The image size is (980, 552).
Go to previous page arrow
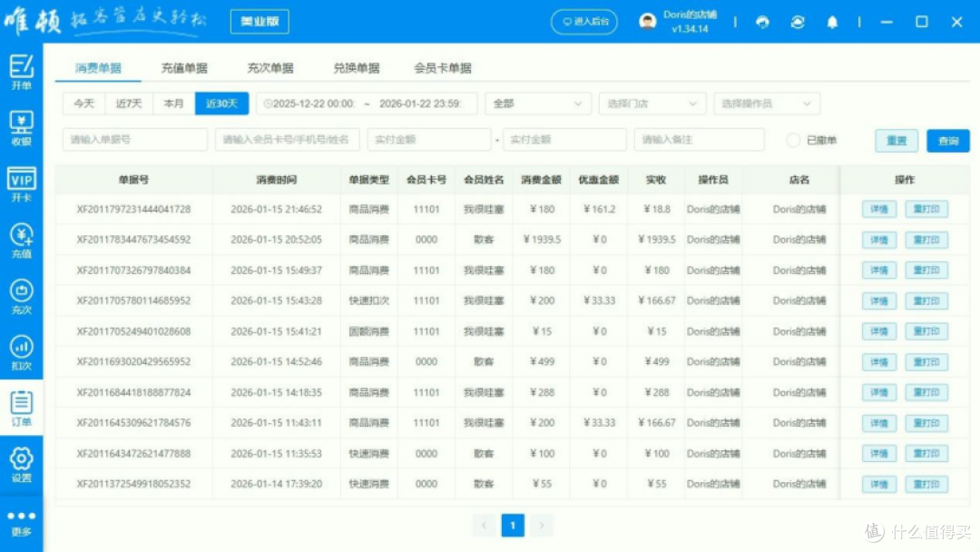484,525
